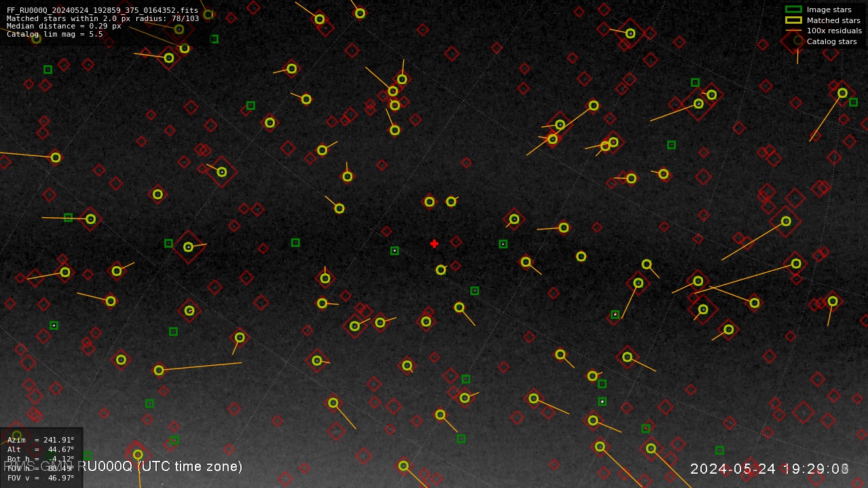Click the yellow Matched stars legend box
868x488 pixels.
click(793, 20)
